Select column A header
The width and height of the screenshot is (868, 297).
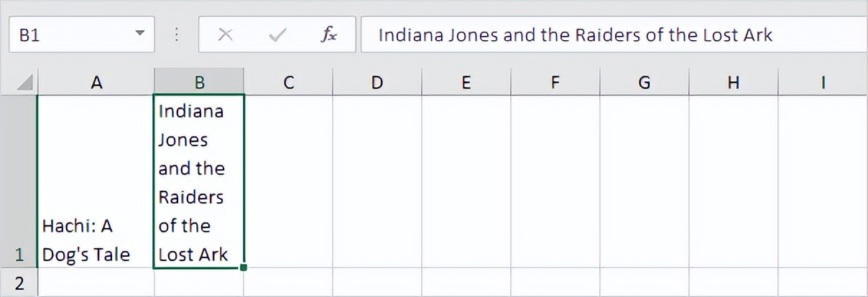pyautogui.click(x=96, y=82)
